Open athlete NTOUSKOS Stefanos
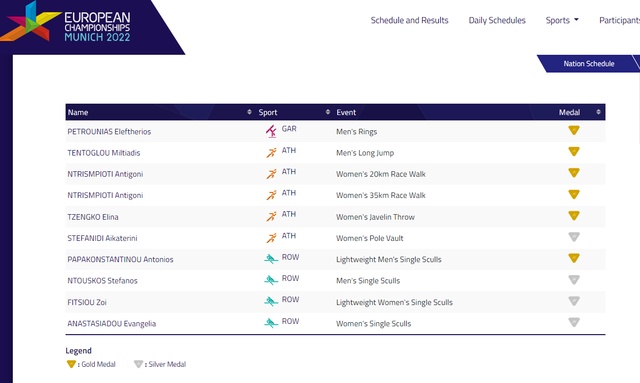640x383 pixels. pos(102,281)
